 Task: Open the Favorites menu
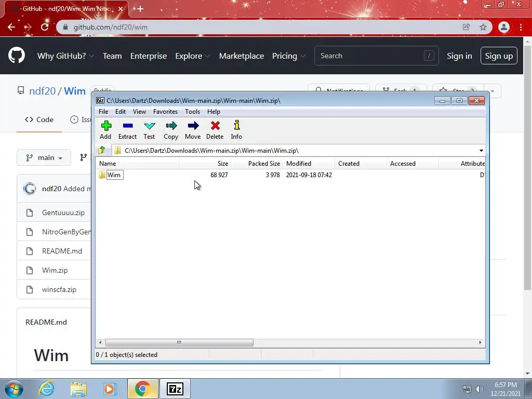click(x=166, y=112)
